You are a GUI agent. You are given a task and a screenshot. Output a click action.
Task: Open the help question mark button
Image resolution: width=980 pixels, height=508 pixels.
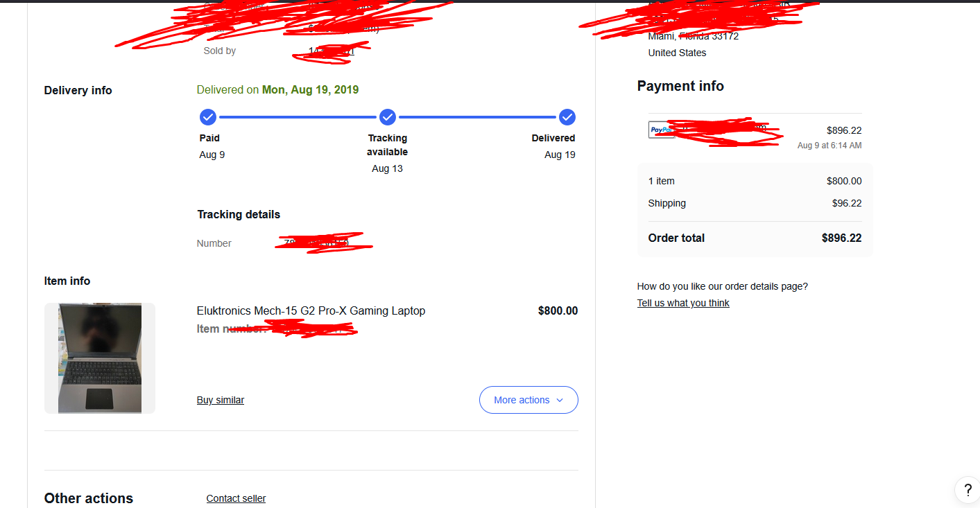coord(968,490)
